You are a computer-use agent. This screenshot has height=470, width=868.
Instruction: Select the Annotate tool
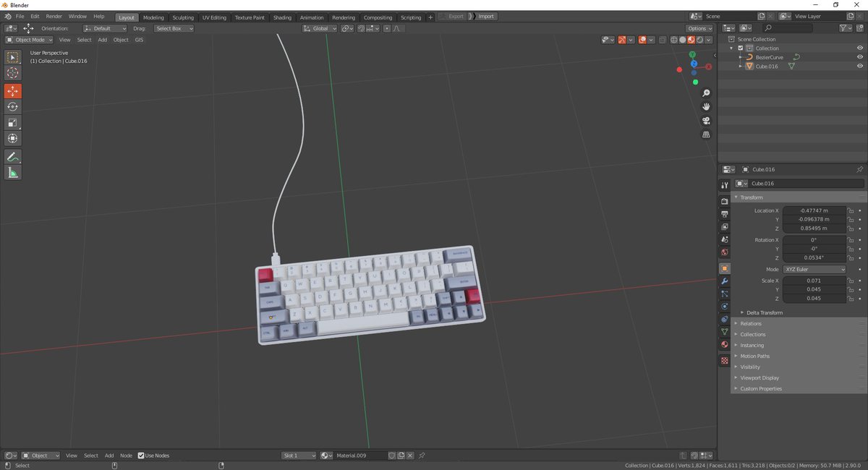click(x=12, y=157)
